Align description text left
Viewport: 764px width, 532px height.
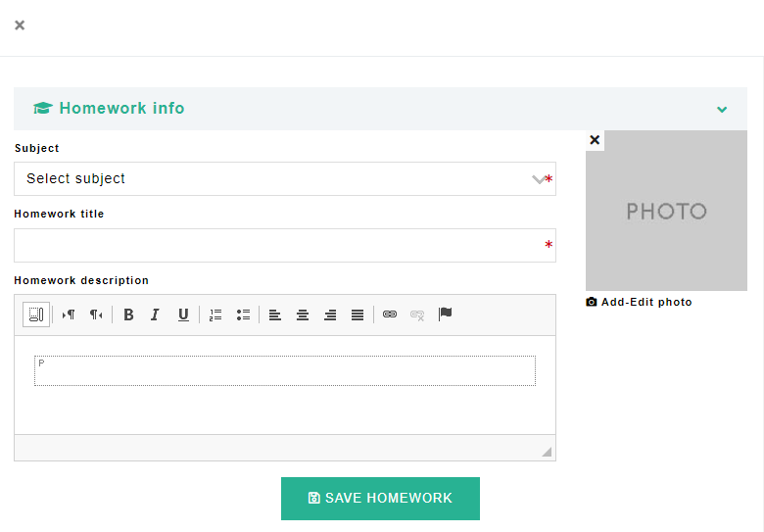[x=275, y=314]
